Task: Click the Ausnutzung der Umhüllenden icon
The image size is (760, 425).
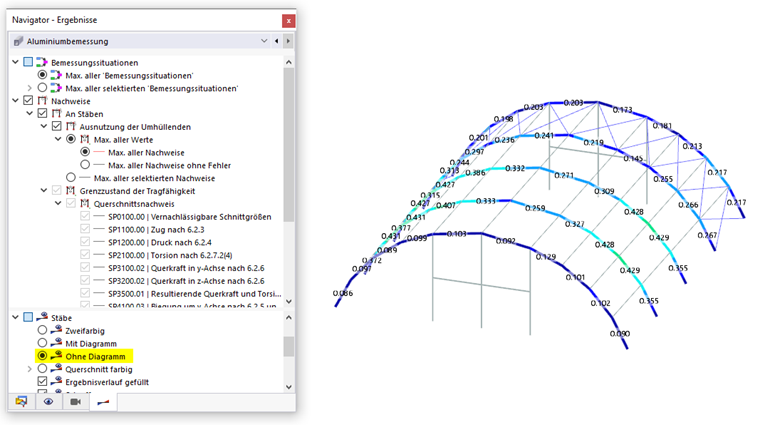Action: point(71,126)
